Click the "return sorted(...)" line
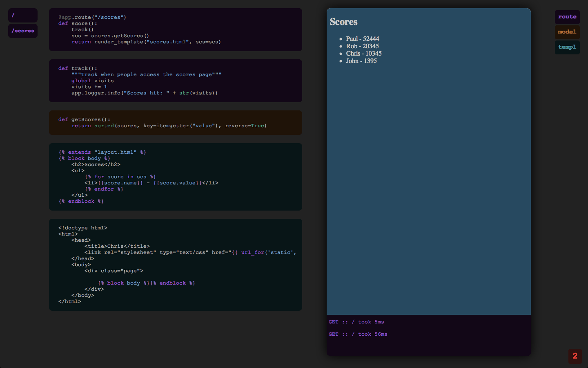588x368 pixels. [x=169, y=126]
